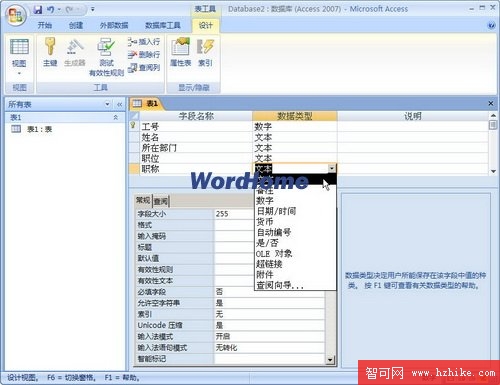Viewport: 500px width, 385px height.
Task: Click the primary key row selector for 工号
Action: tap(134, 126)
